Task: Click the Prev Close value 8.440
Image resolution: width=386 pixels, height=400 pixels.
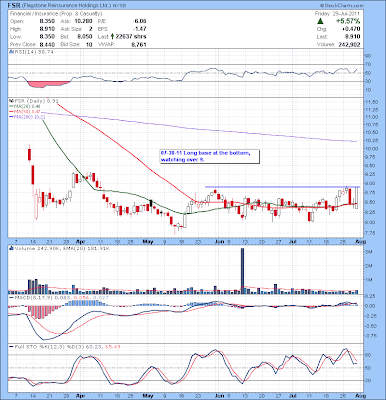Action: tap(47, 44)
